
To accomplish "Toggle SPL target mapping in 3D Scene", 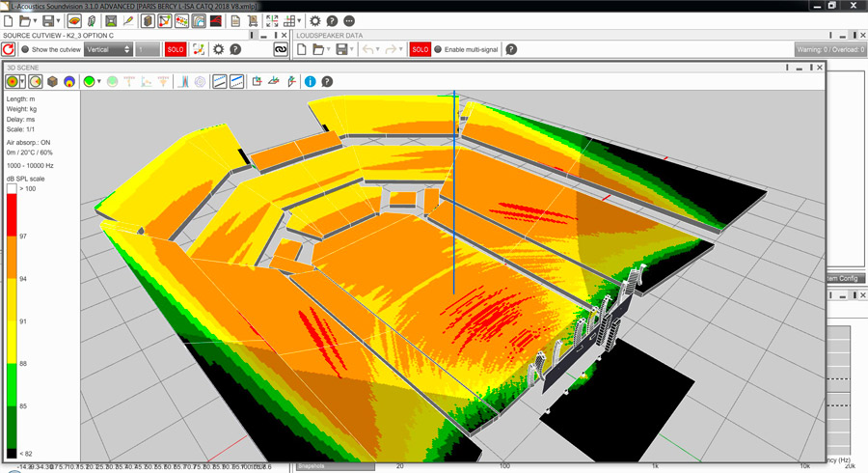I will (x=12, y=82).
